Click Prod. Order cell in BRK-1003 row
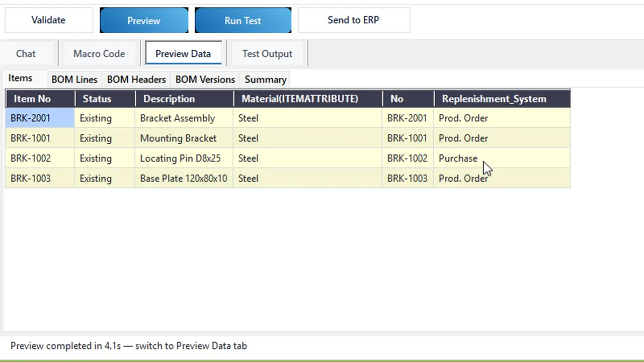 pos(502,178)
